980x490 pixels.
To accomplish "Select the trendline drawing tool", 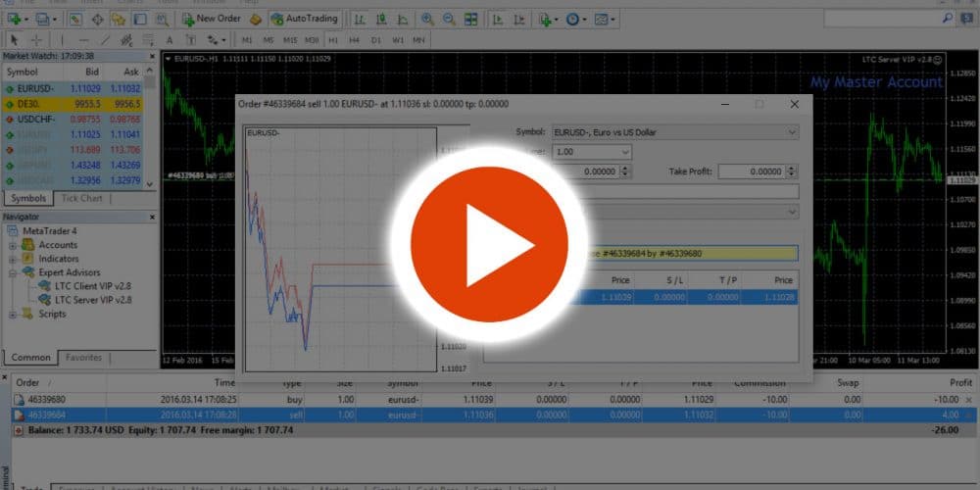I will tap(105, 40).
